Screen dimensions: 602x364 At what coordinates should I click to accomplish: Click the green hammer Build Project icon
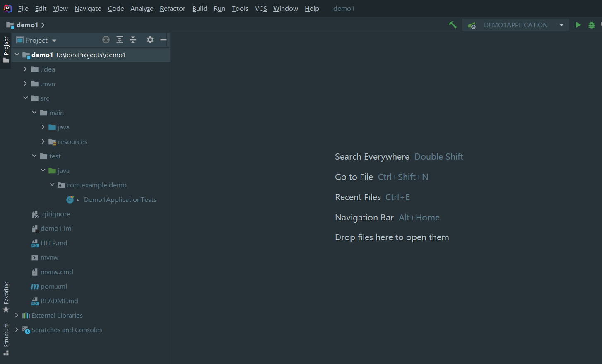pyautogui.click(x=453, y=25)
